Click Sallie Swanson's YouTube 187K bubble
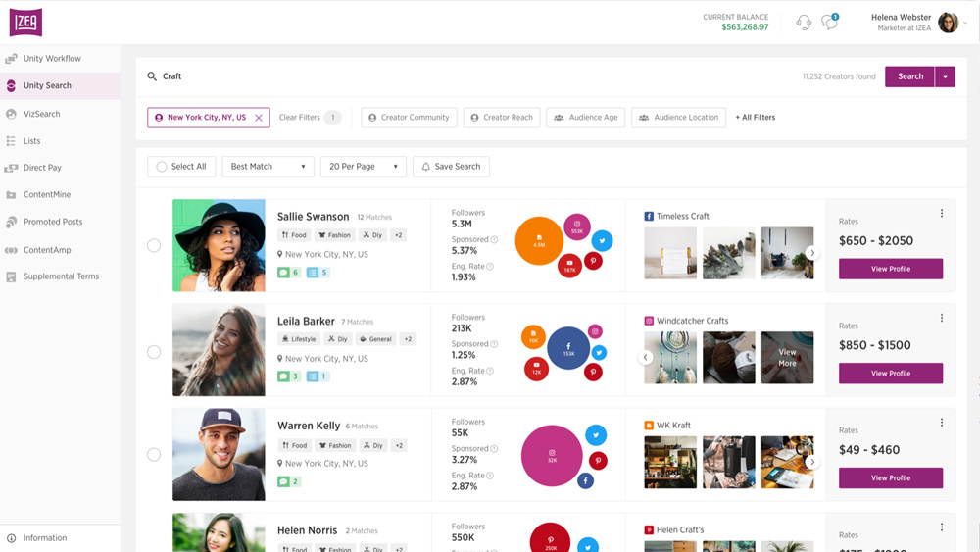The image size is (980, 552). [569, 266]
